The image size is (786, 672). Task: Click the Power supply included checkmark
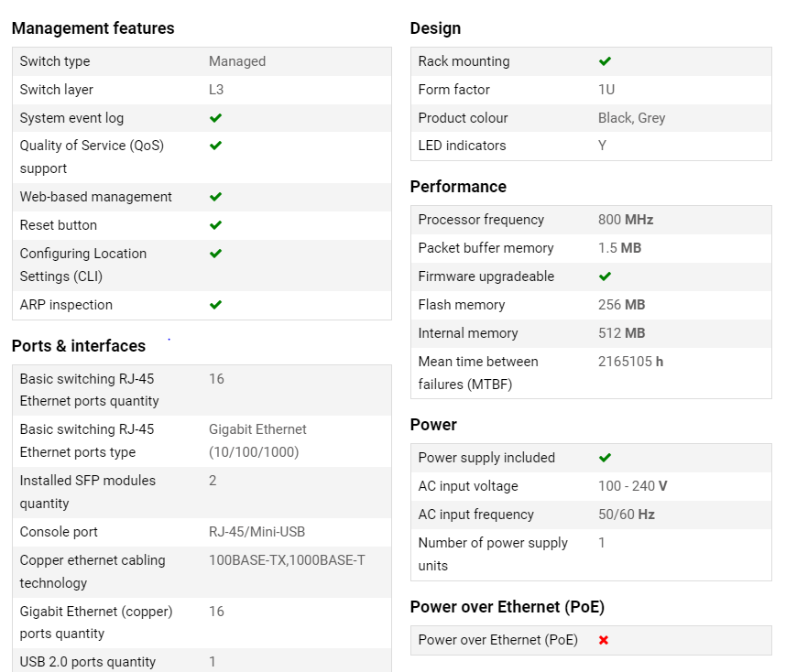tap(605, 458)
